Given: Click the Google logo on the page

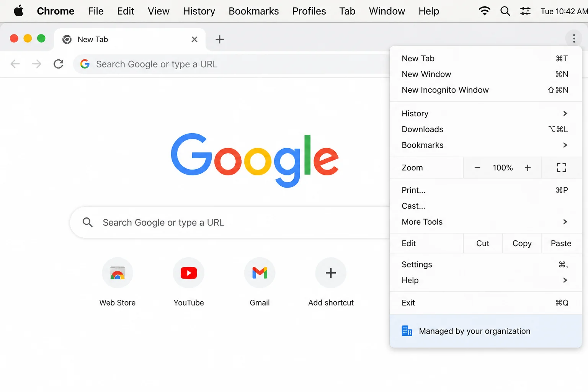Looking at the screenshot, I should [x=255, y=160].
